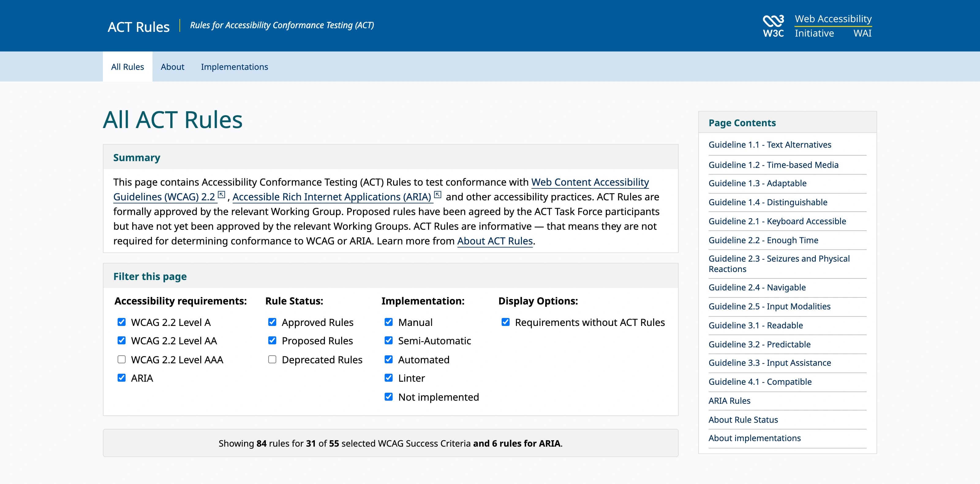
Task: Uncheck Not implemented checkbox
Action: click(x=388, y=396)
